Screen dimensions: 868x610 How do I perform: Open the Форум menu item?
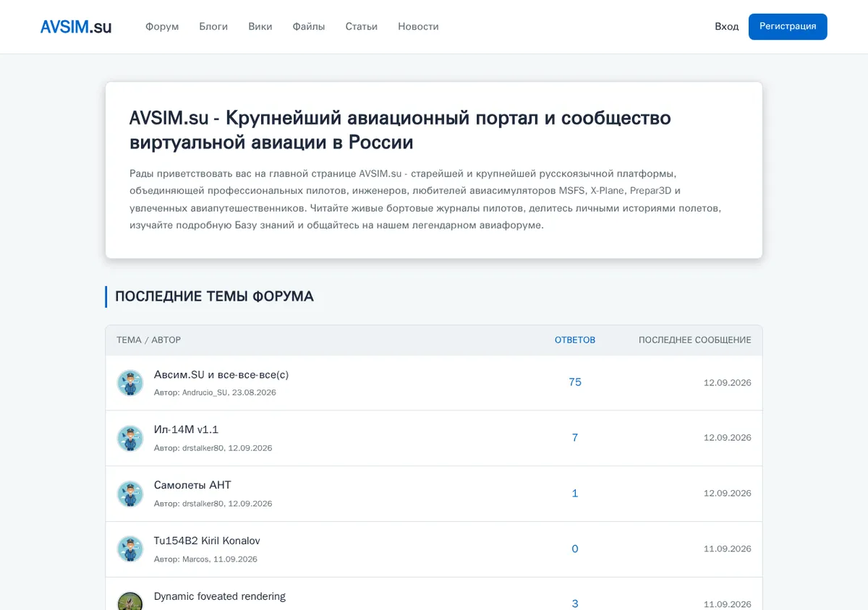[162, 27]
